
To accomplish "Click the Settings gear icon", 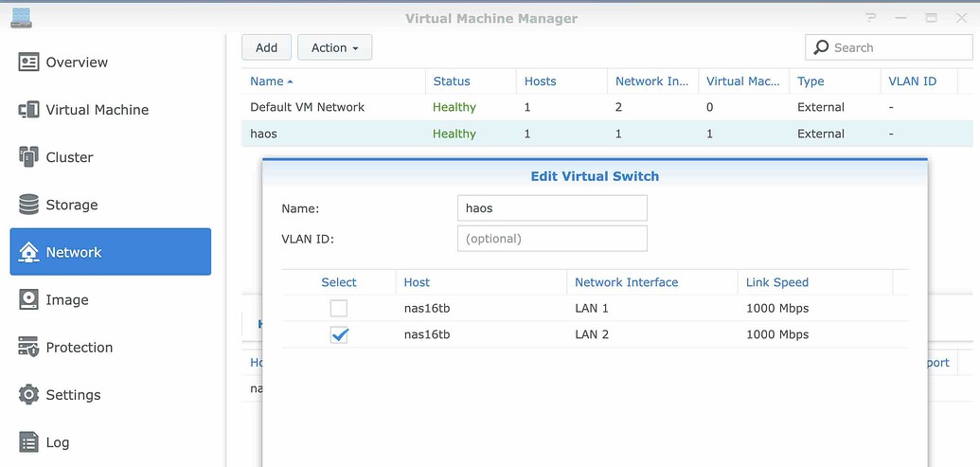I will pyautogui.click(x=28, y=394).
